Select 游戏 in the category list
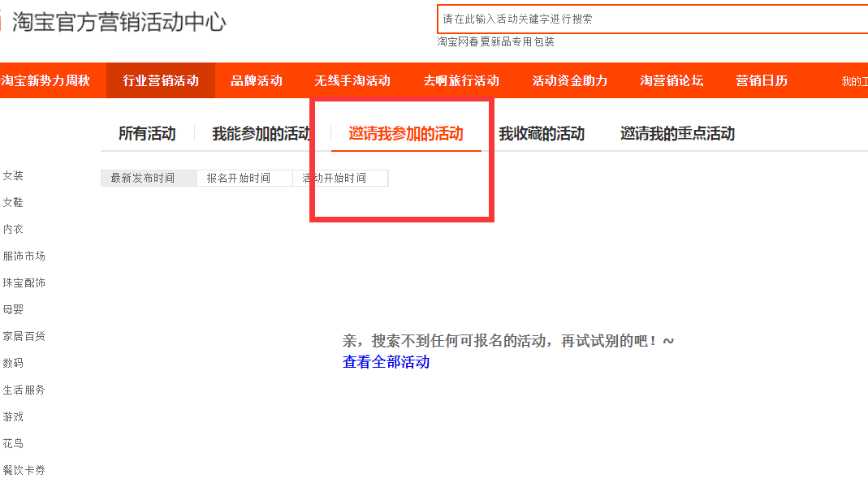 [x=13, y=416]
